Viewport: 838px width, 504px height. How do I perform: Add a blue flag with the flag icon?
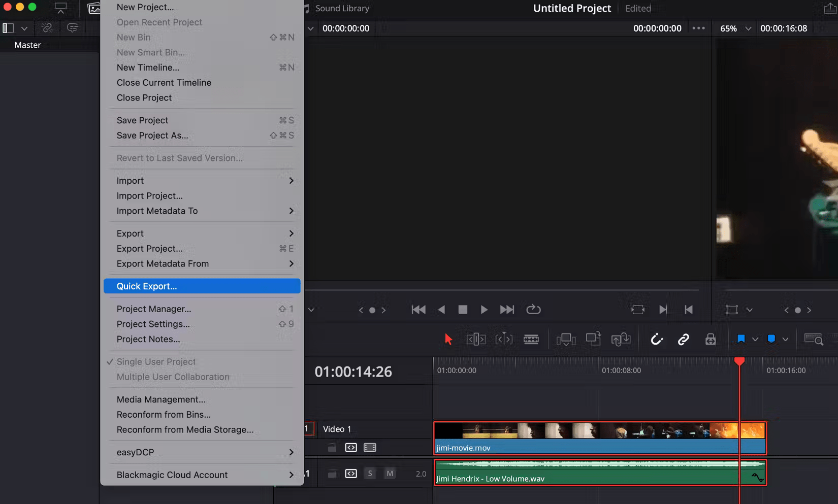click(741, 339)
